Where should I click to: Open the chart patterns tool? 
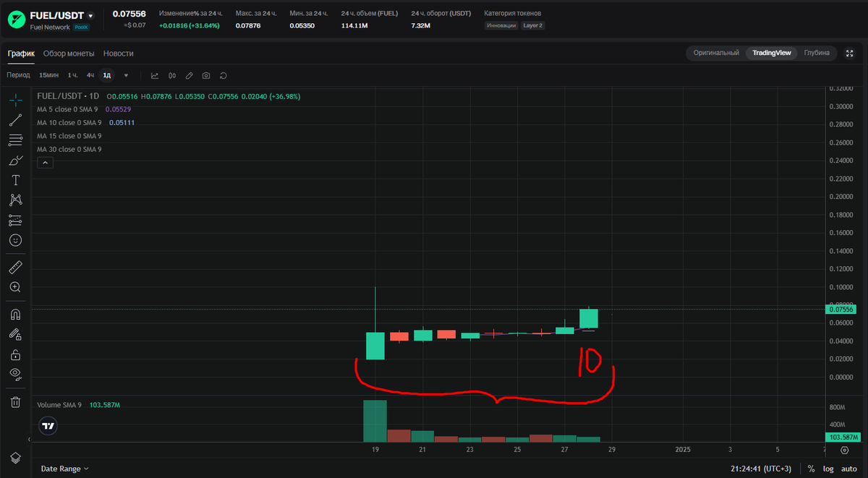(15, 200)
